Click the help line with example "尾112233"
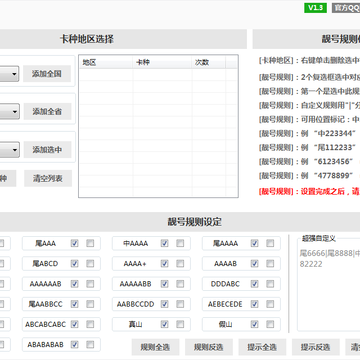Image resolution: width=360 pixels, height=360 pixels. 309,147
